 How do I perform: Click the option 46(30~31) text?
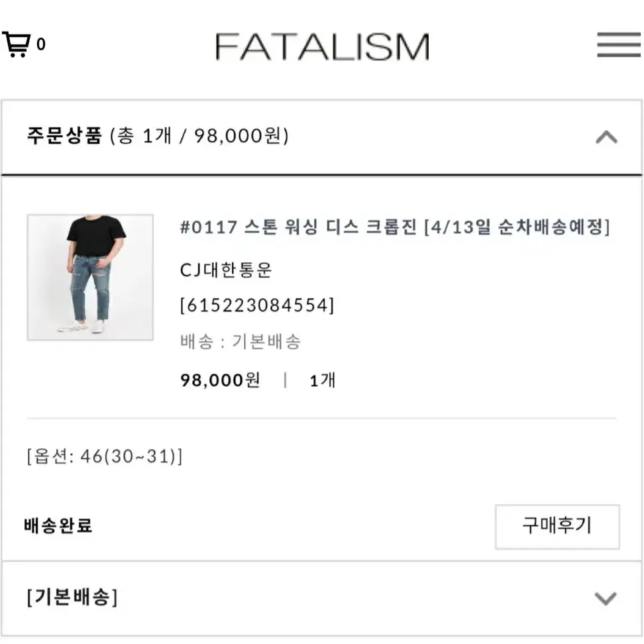coord(105,456)
